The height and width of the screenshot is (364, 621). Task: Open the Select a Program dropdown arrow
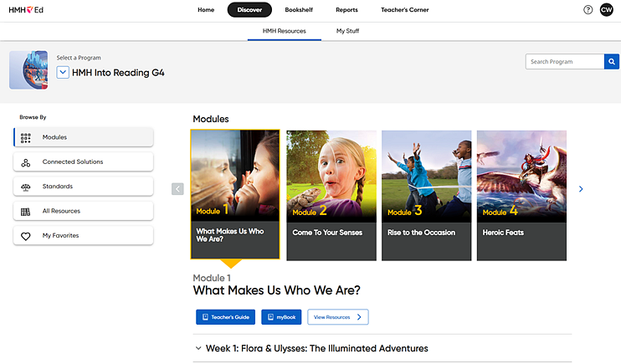[63, 73]
